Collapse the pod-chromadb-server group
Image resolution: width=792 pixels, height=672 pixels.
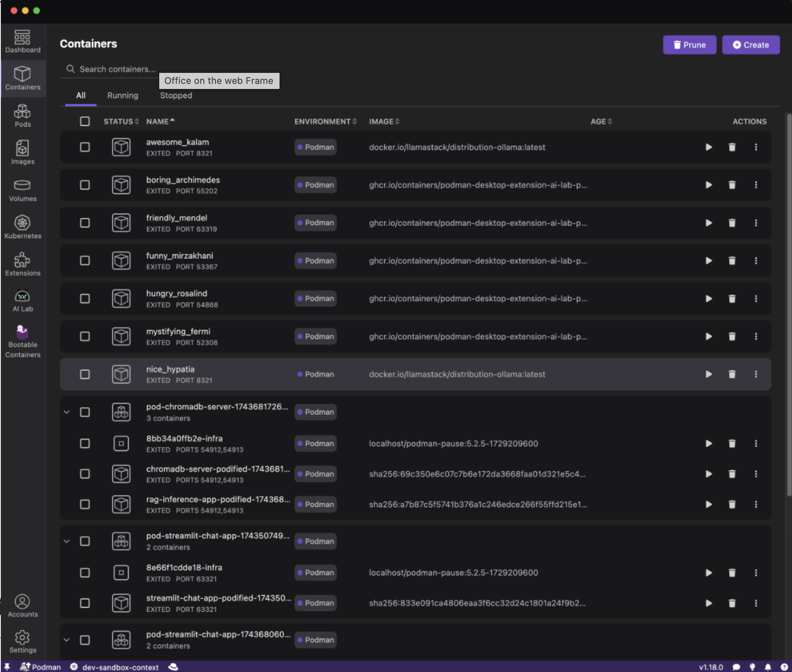[x=66, y=412]
